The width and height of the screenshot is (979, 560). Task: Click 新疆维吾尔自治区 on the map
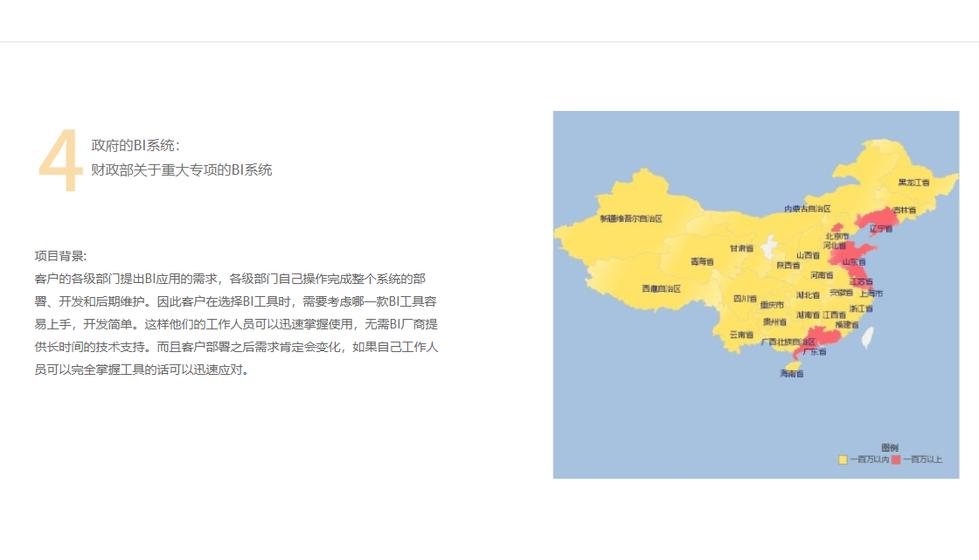point(630,218)
